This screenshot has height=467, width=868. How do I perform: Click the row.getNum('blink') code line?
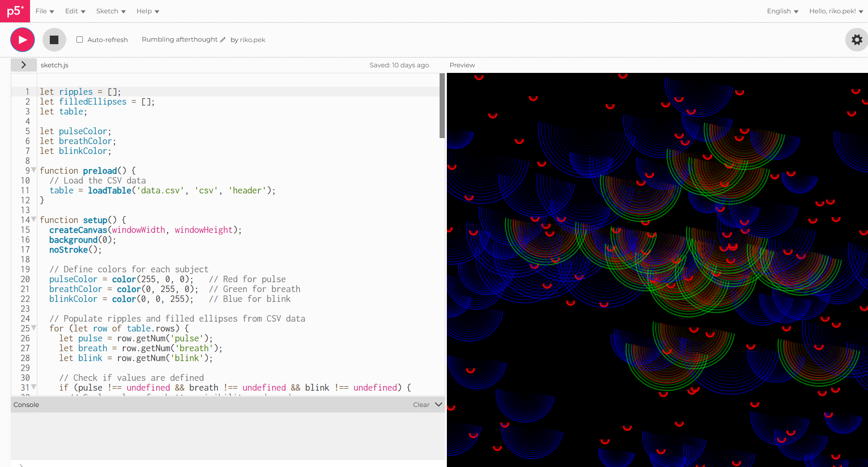pos(136,358)
